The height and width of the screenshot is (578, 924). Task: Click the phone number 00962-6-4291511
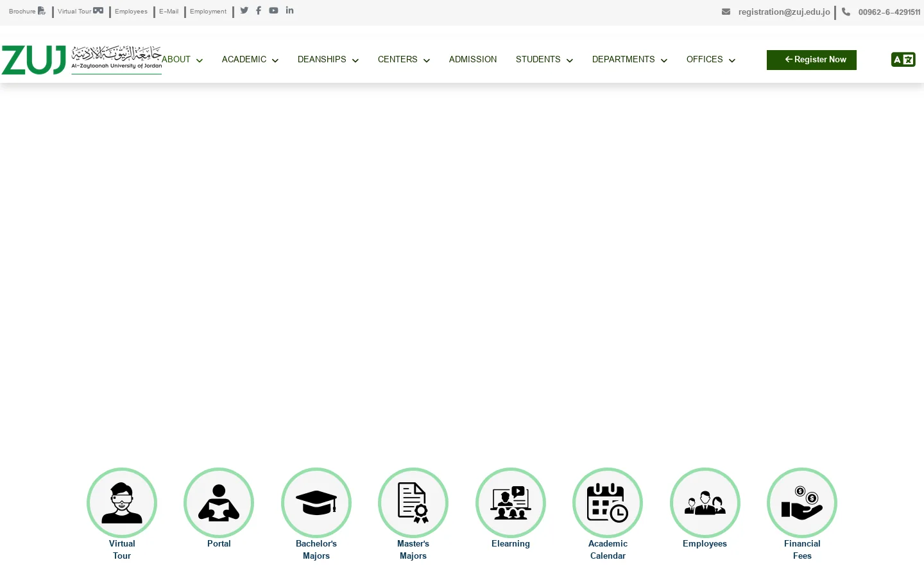click(x=889, y=12)
